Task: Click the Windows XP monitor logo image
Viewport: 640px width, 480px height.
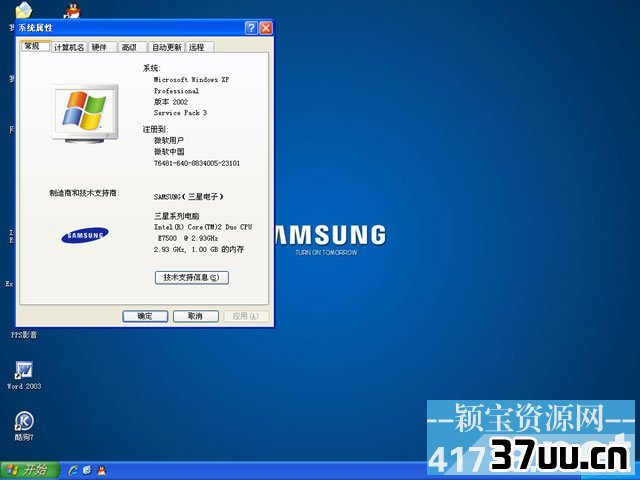Action: coord(86,114)
